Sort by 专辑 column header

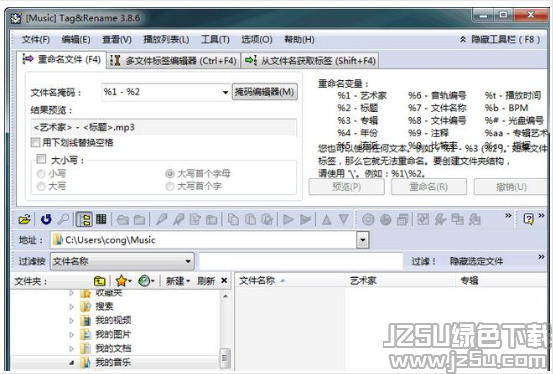[x=502, y=281]
